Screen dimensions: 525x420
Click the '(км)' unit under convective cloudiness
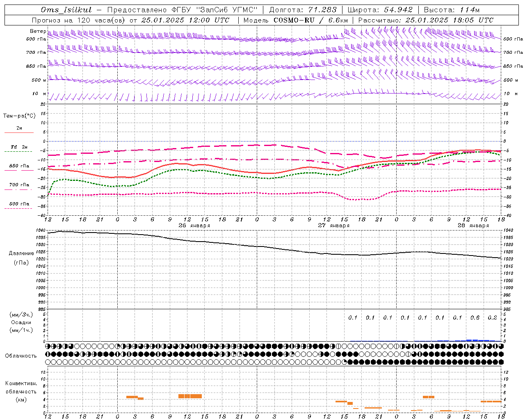click(21, 399)
